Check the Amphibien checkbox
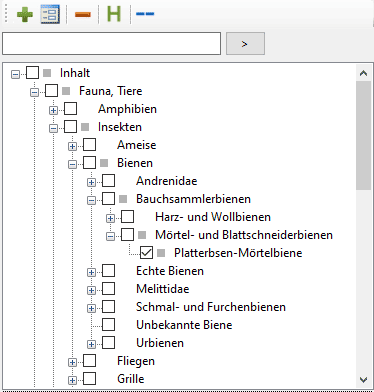Image resolution: width=374 pixels, height=392 pixels. coord(70,109)
